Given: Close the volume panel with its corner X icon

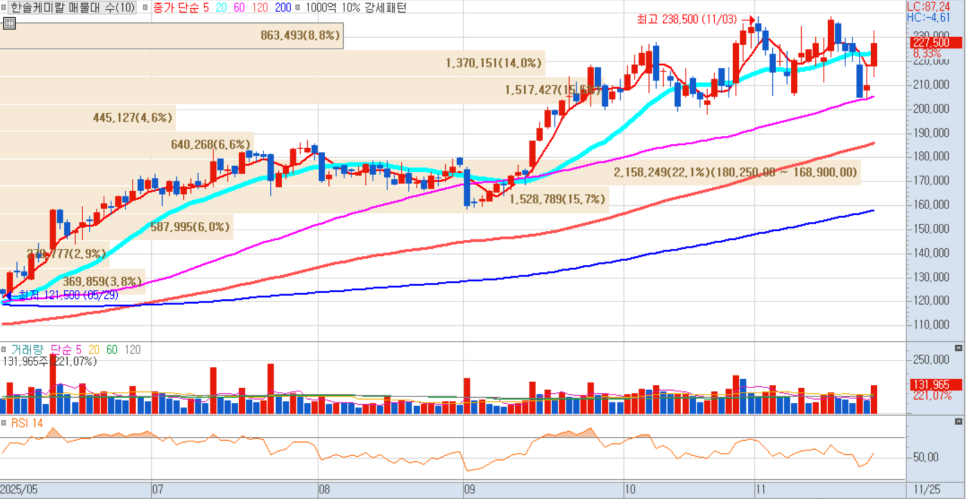Looking at the screenshot, I should (x=958, y=348).
